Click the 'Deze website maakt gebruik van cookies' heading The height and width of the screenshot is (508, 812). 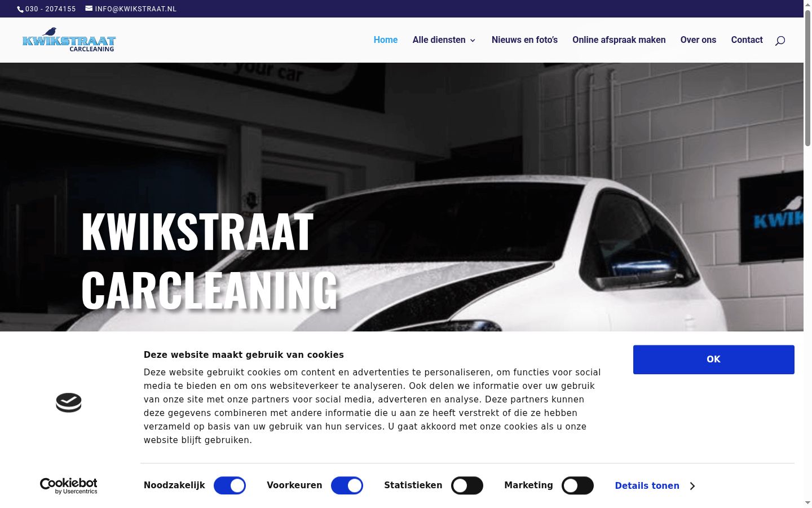(x=244, y=354)
